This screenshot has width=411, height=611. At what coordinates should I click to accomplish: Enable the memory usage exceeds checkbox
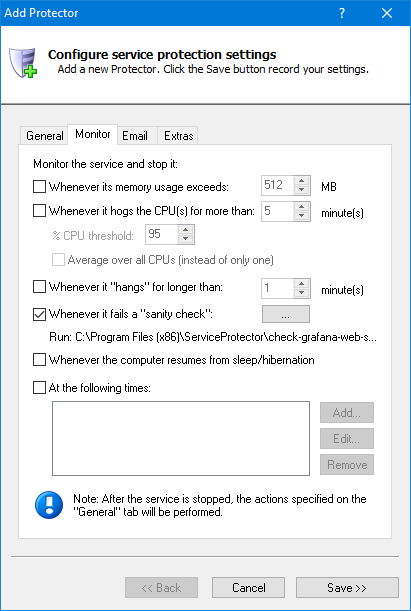pyautogui.click(x=39, y=187)
